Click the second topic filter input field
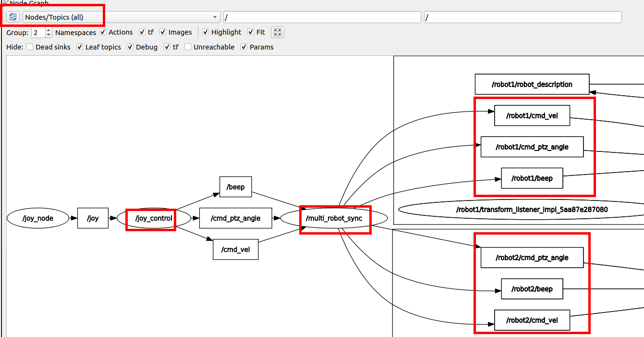Screen dimensions: 644x337 [x=522, y=17]
